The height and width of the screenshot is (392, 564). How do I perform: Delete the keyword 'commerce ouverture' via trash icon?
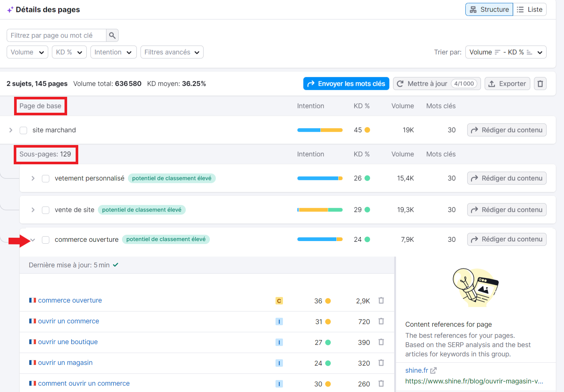coord(381,300)
